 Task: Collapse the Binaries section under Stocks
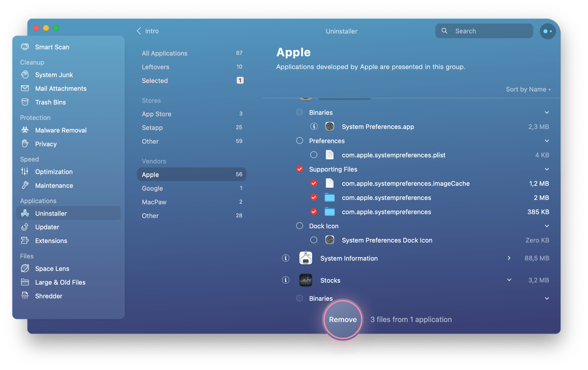coord(547,298)
